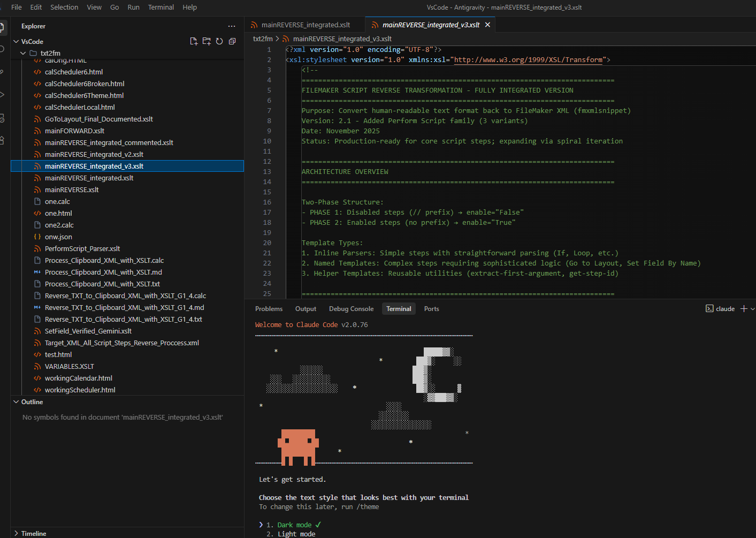Switch to mainREVERSE_integrated.xslt editor tab
This screenshot has height=538, width=756.
point(306,25)
